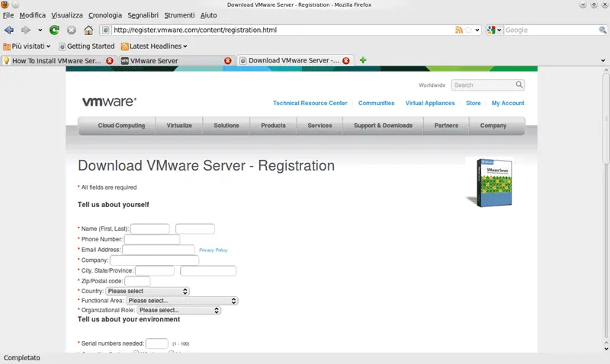Go to the Home page icon

[88, 30]
